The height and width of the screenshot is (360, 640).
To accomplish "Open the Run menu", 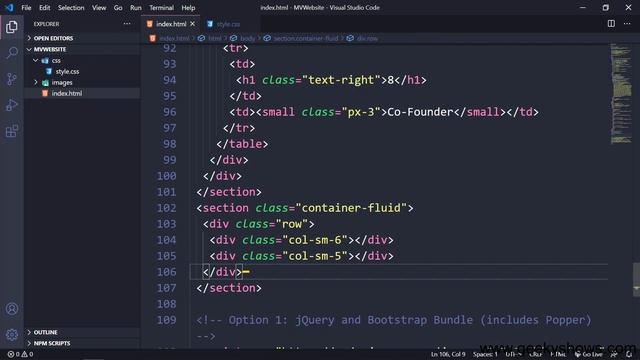I will [136, 8].
